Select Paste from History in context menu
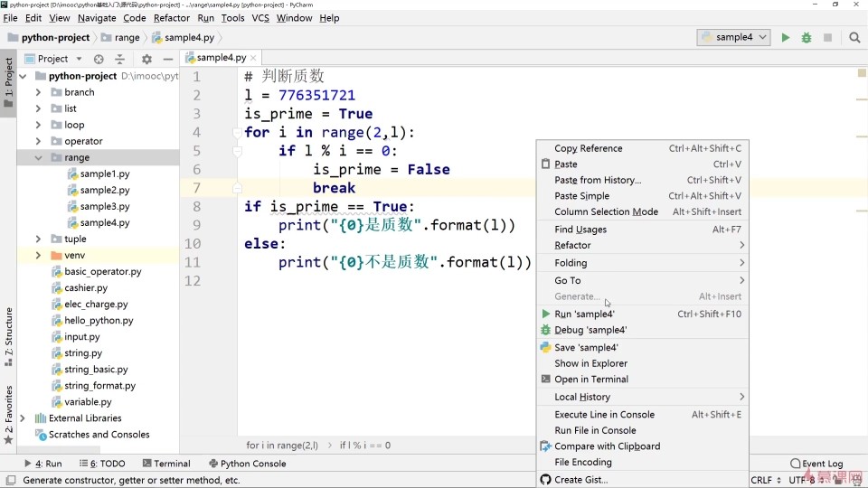868x488 pixels. click(643, 180)
